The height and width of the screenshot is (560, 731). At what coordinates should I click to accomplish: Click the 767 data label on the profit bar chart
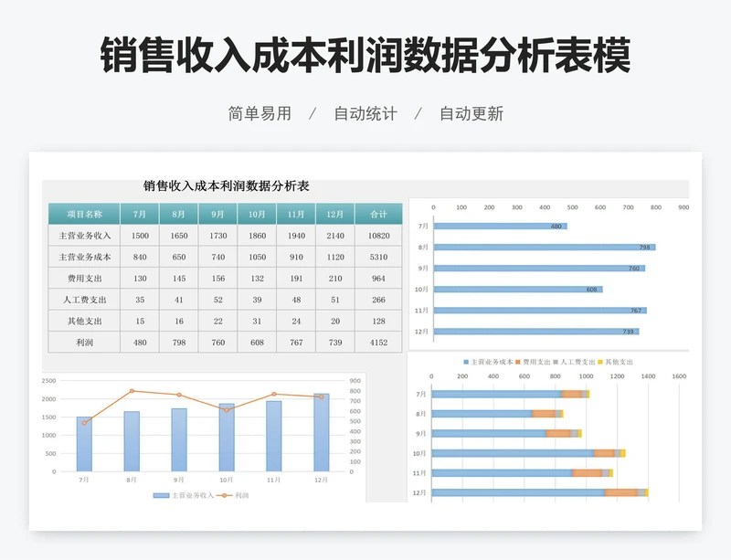(636, 311)
